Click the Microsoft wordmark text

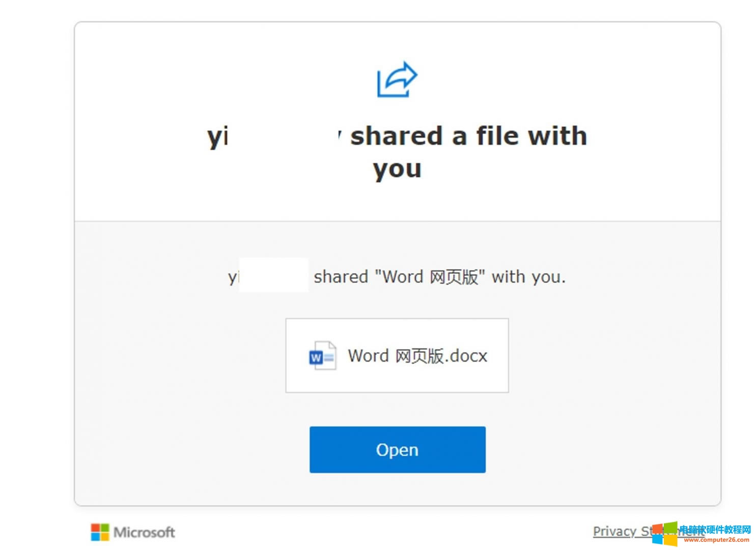(144, 533)
